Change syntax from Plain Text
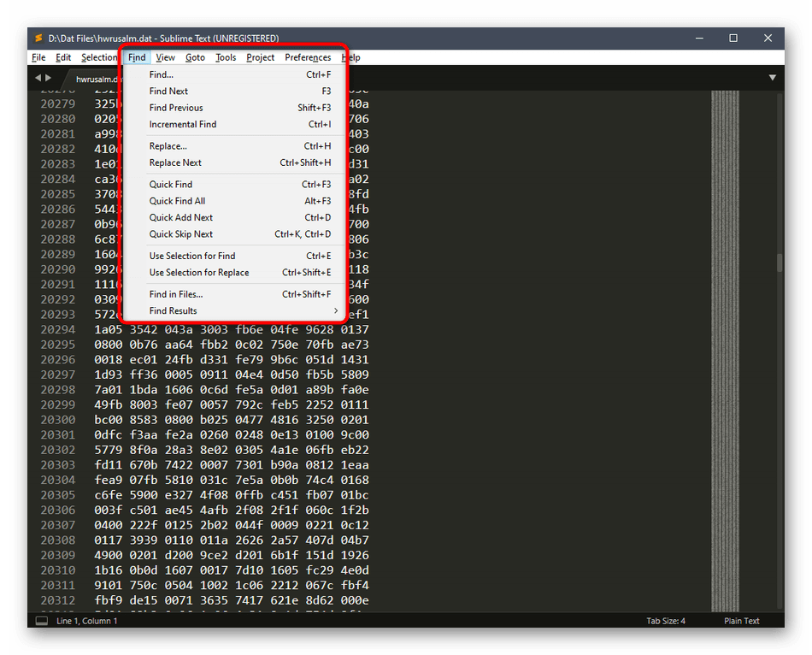This screenshot has width=812, height=655. click(x=741, y=621)
